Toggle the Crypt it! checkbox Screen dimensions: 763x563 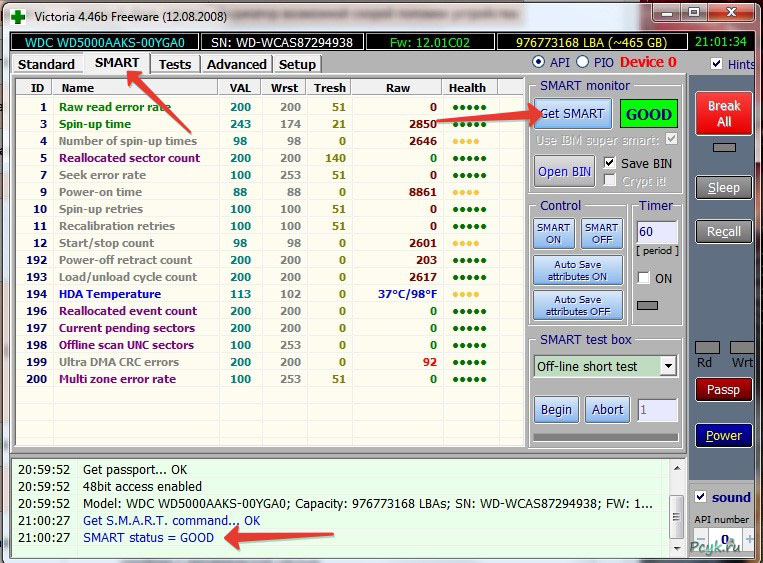coord(609,181)
